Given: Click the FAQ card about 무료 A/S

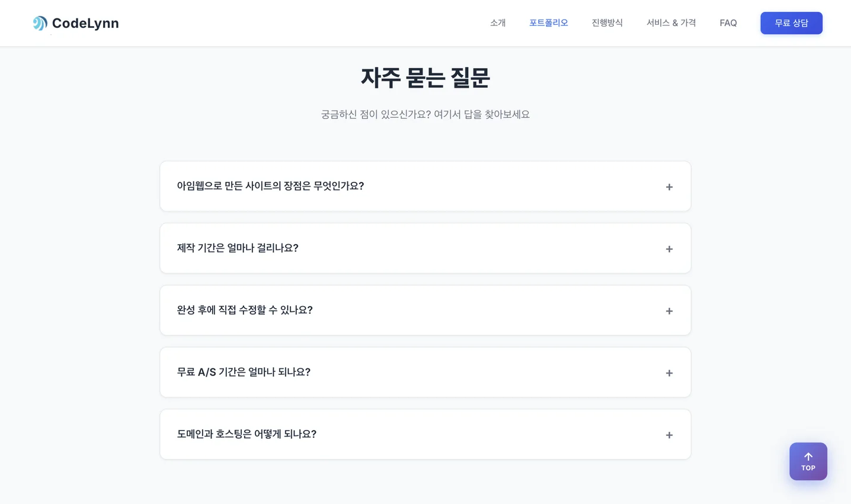Looking at the screenshot, I should [x=425, y=372].
